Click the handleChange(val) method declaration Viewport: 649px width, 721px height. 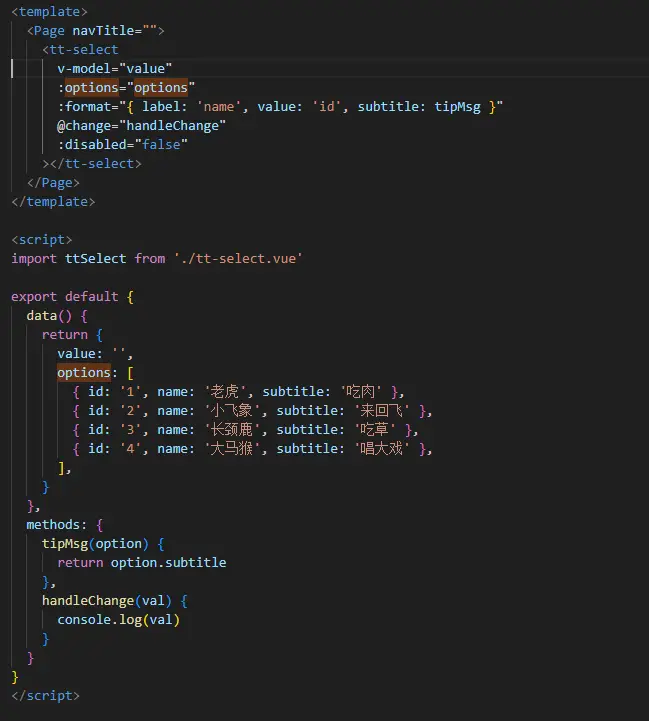coord(115,601)
